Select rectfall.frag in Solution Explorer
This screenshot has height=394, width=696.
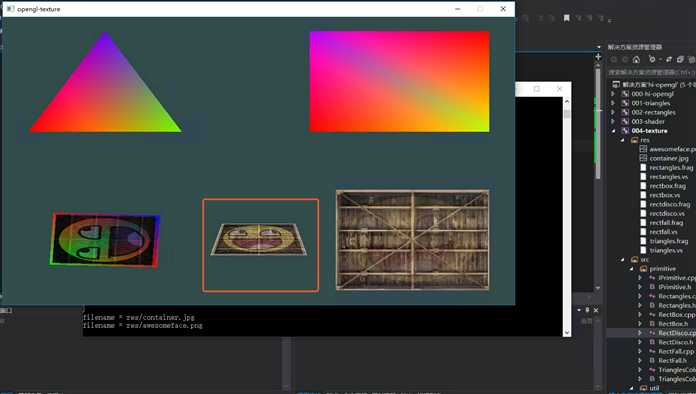[x=666, y=223]
